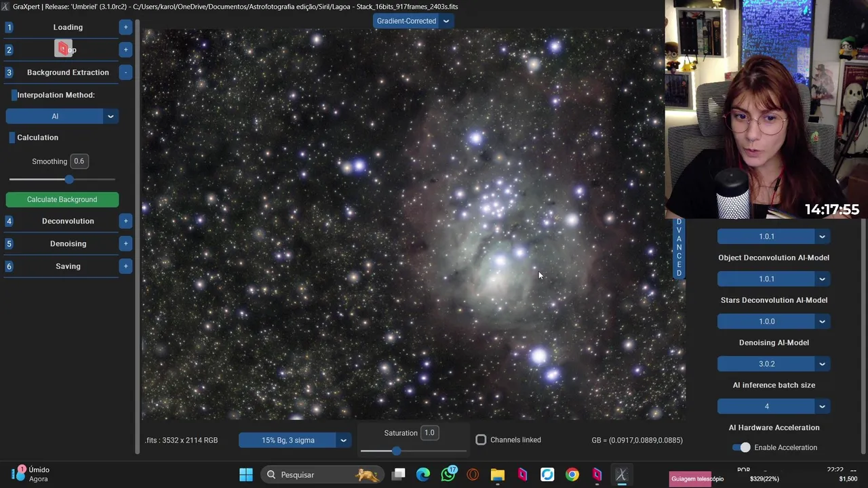Adjust the Smoothing slider handle
This screenshot has height=488, width=868.
[x=69, y=180]
